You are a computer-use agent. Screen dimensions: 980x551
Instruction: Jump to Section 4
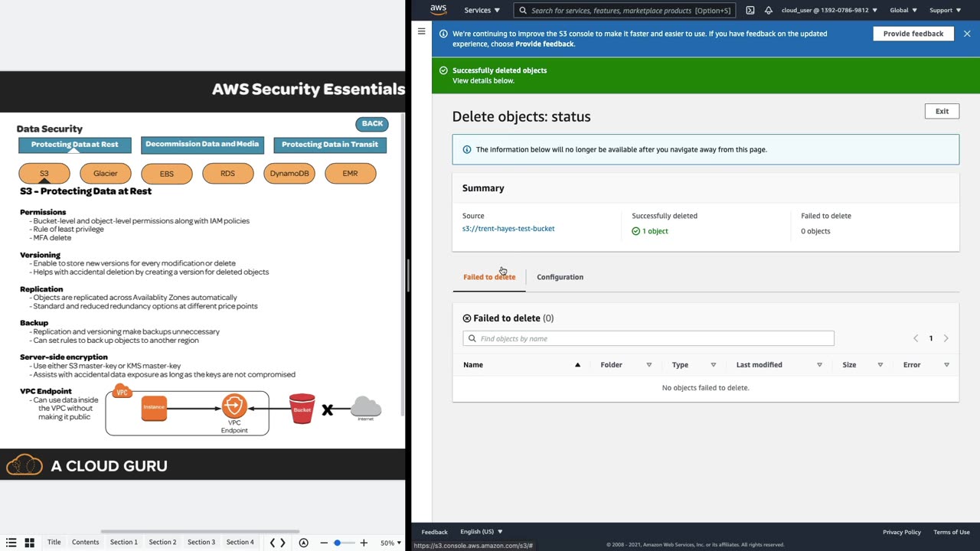pyautogui.click(x=240, y=543)
